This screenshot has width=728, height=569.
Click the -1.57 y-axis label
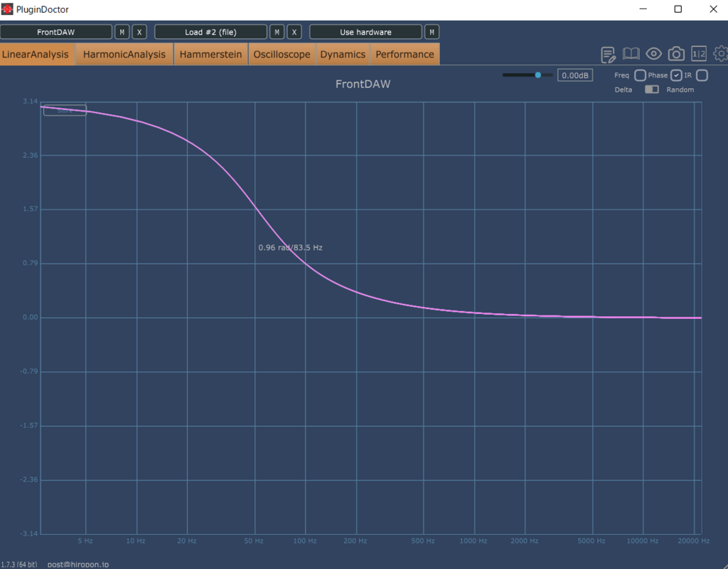pos(28,426)
